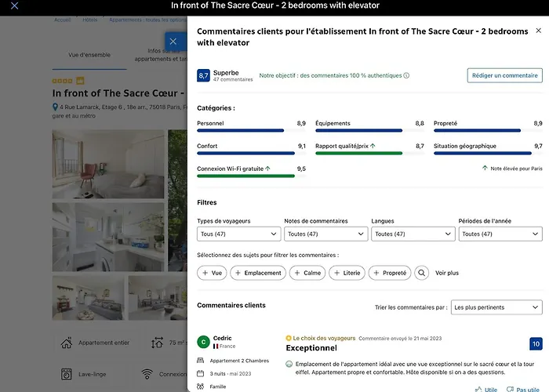Toggle the Emplacement topic filter chip
Image resolution: width=549 pixels, height=392 pixels.
[x=258, y=273]
